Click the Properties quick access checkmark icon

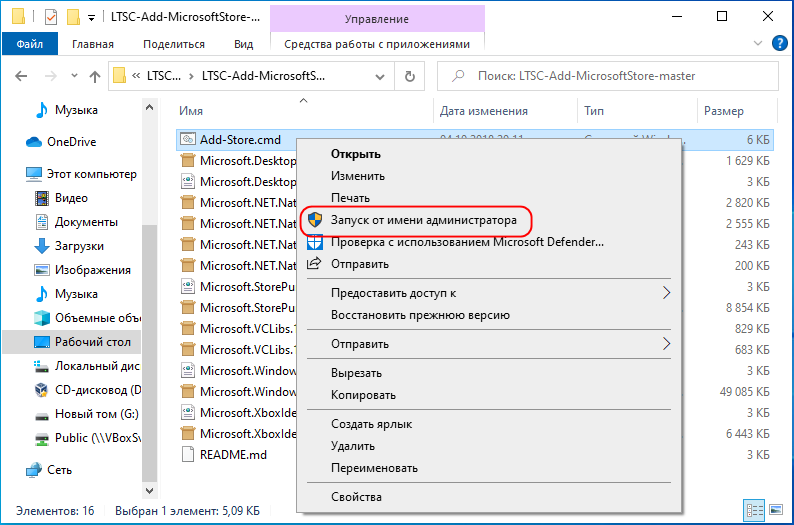point(51,17)
